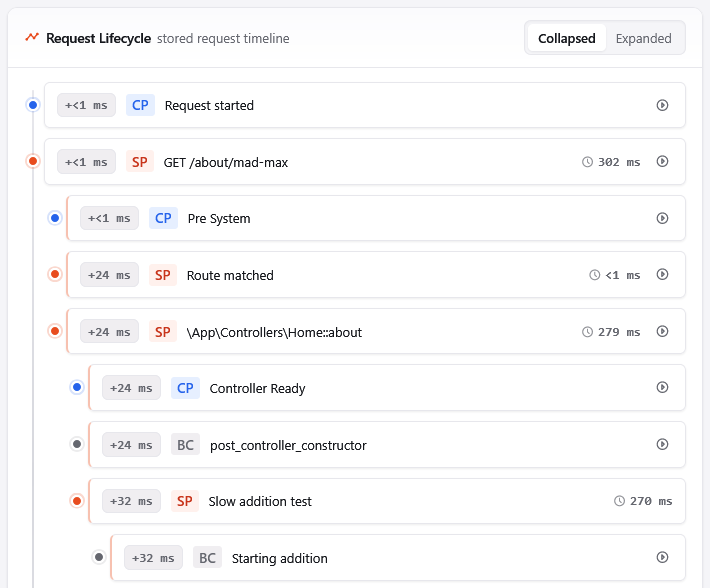This screenshot has width=710, height=588.
Task: Click the SP badge on GET /about/mad-max
Action: pyautogui.click(x=139, y=162)
